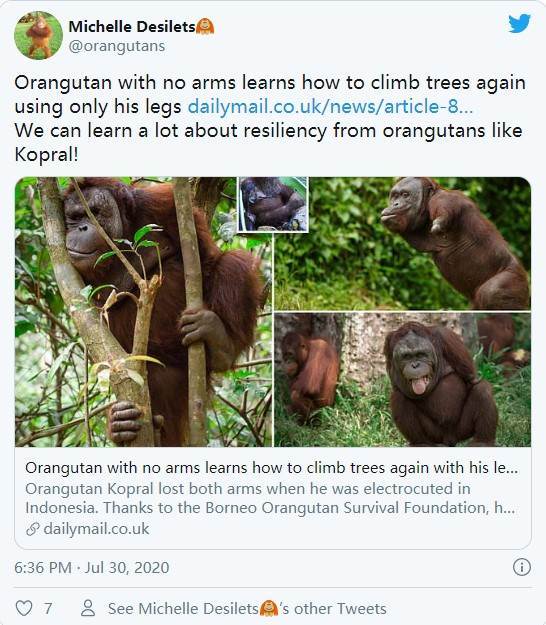Screen dimensions: 546x625
Task: Open See Michelle Desilets's other Tweets
Action: (247, 609)
